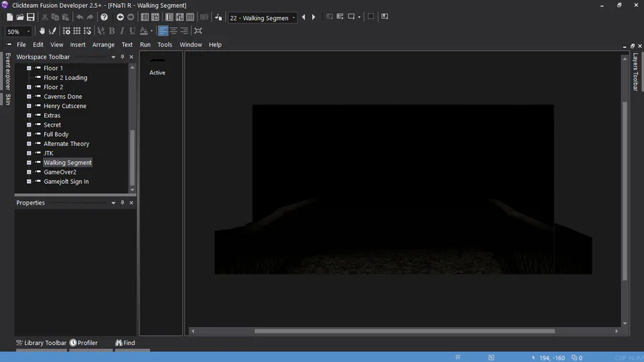Screen dimensions: 644x362
Task: Open the Event List Editor
Action: tap(190, 17)
